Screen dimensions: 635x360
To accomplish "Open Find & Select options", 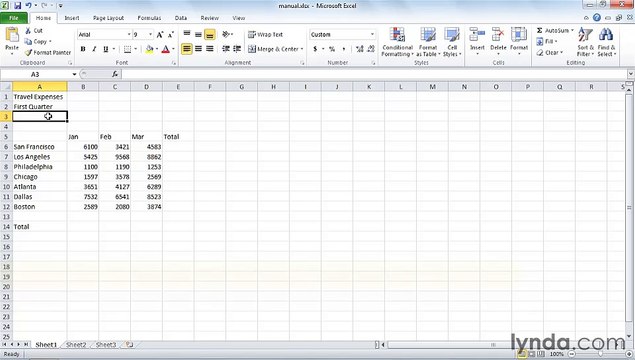I will pyautogui.click(x=606, y=42).
